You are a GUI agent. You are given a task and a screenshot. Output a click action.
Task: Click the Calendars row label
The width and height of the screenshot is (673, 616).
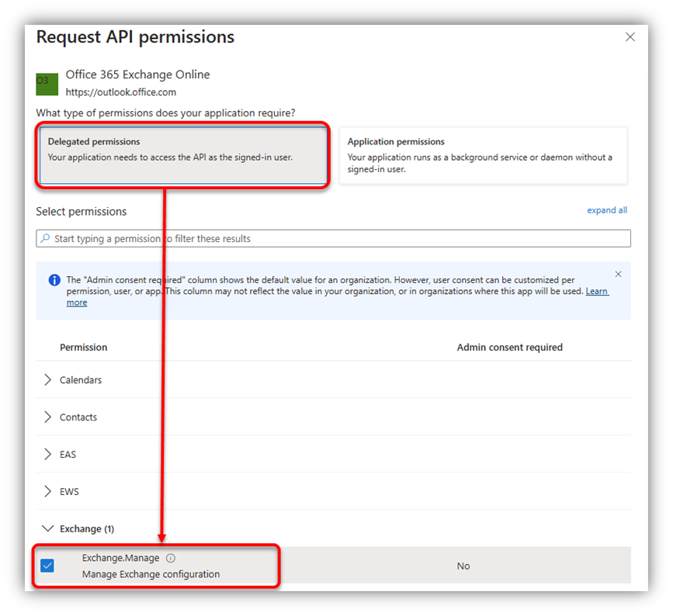tap(81, 380)
